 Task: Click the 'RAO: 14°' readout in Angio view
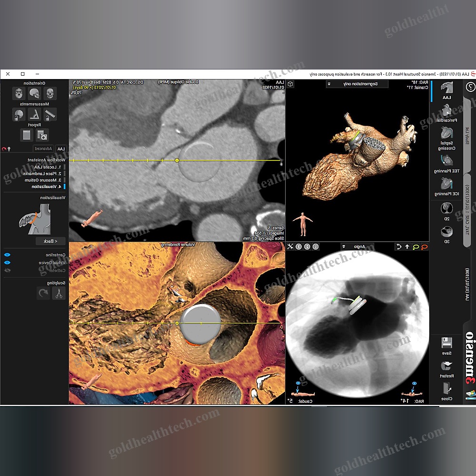tap(412, 401)
